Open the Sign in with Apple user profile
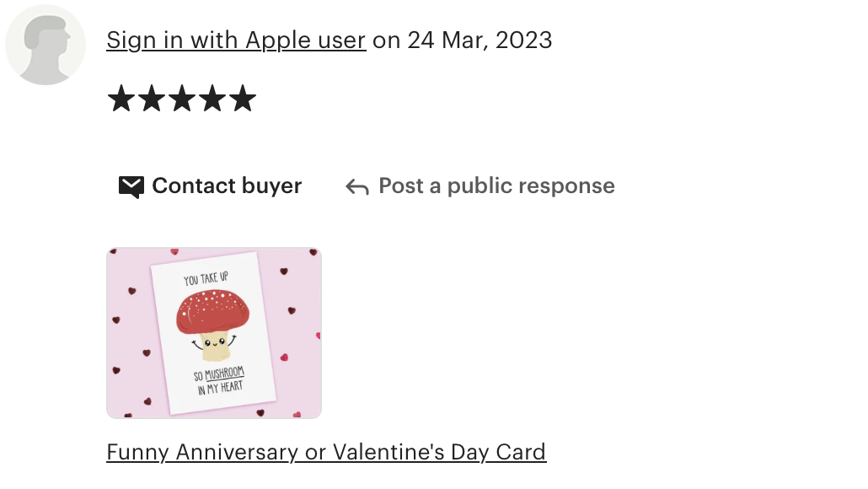The width and height of the screenshot is (868, 489). click(x=236, y=40)
